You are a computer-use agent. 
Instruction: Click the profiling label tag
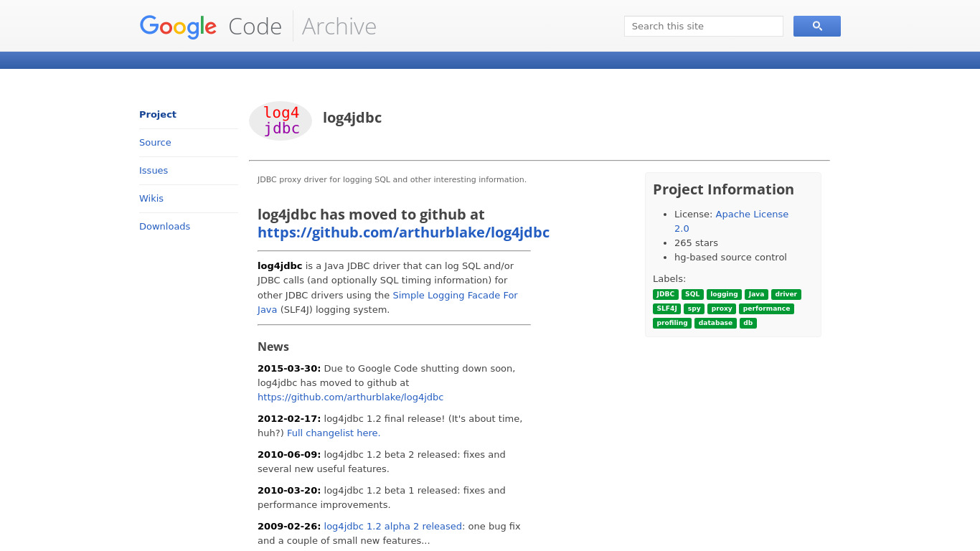(672, 323)
